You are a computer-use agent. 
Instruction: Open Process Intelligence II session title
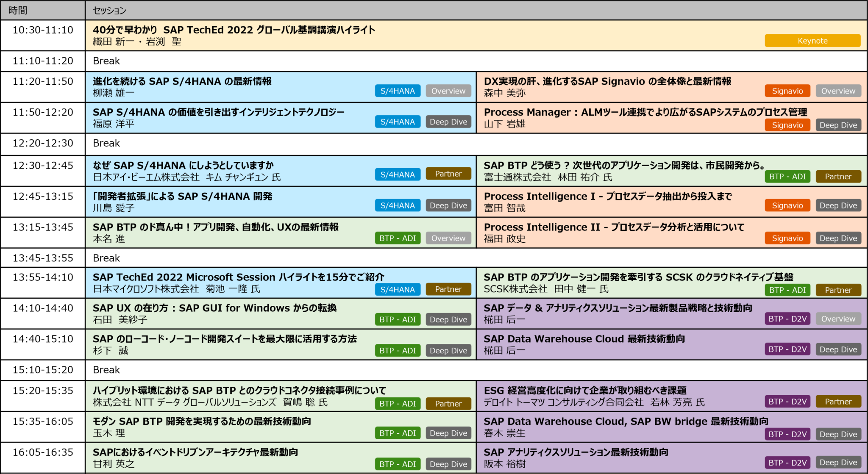[x=614, y=227]
